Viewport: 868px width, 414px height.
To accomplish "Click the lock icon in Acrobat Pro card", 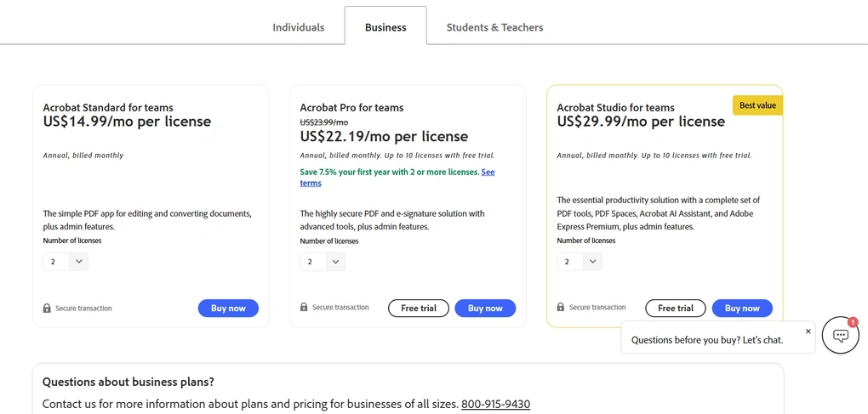I will click(x=304, y=307).
